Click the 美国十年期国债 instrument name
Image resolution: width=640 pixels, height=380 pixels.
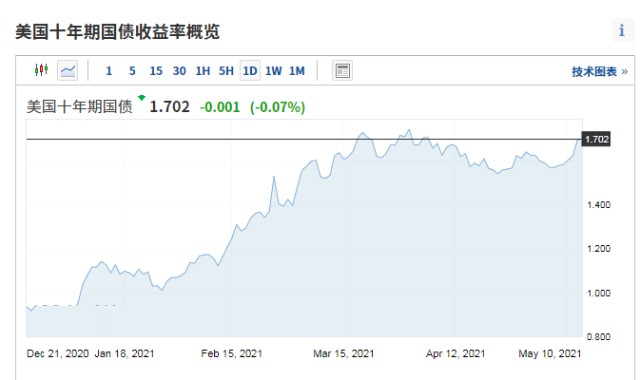80,107
